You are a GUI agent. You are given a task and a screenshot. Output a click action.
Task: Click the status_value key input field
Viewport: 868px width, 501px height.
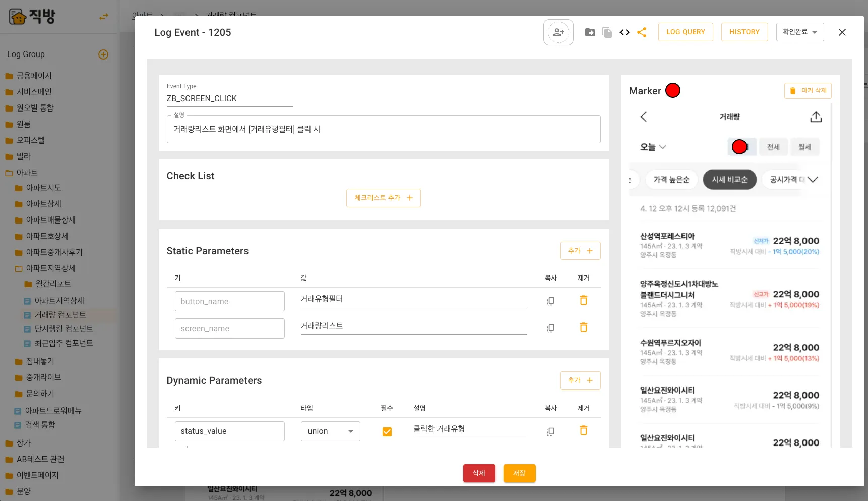coord(230,431)
